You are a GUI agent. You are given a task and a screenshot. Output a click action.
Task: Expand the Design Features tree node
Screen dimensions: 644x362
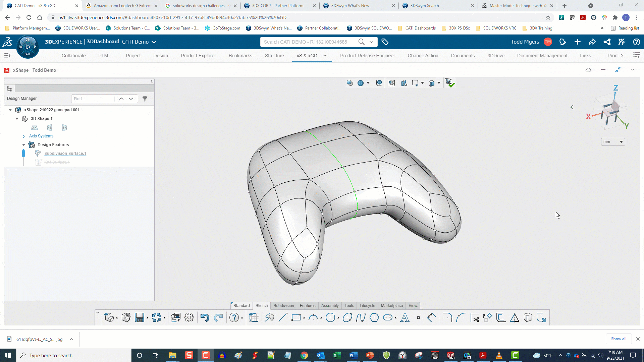[x=23, y=144]
